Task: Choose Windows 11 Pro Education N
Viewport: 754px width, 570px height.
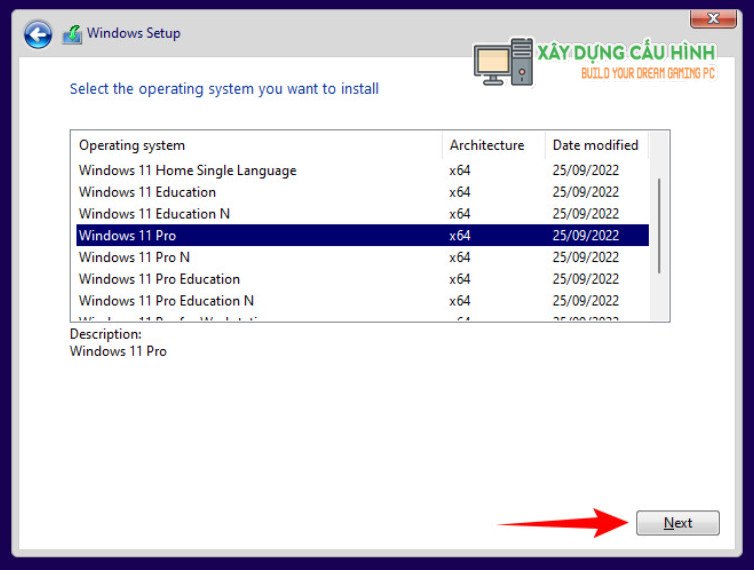Action: click(x=362, y=301)
